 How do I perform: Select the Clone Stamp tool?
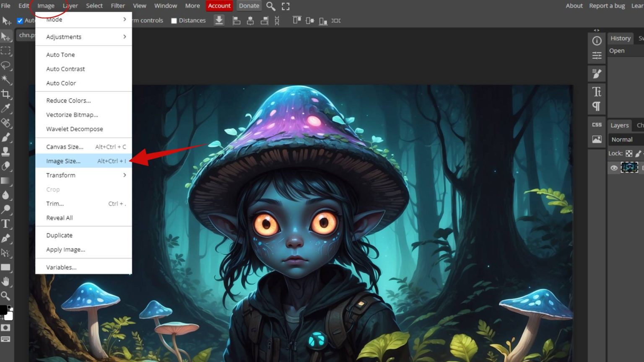(6, 152)
